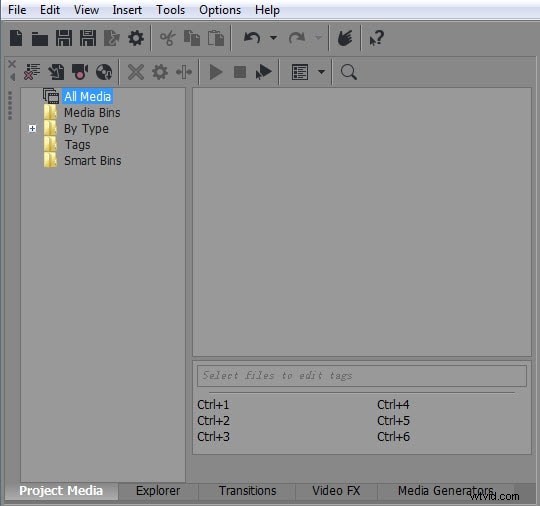Select the By Type folder
This screenshot has height=506, width=540.
click(86, 129)
